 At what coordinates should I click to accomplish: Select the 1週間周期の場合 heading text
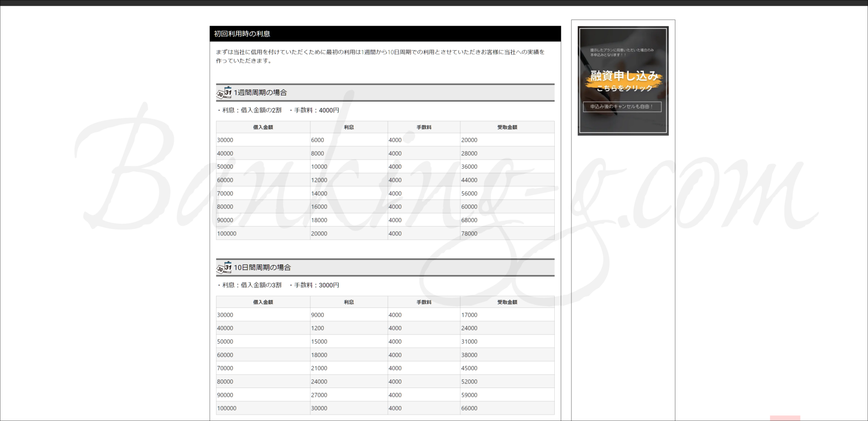(x=260, y=93)
